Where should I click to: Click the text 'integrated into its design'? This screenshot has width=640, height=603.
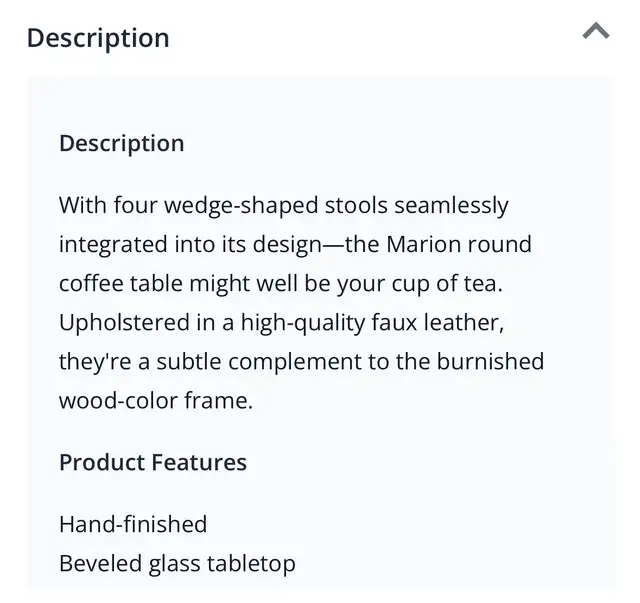[x=191, y=245]
